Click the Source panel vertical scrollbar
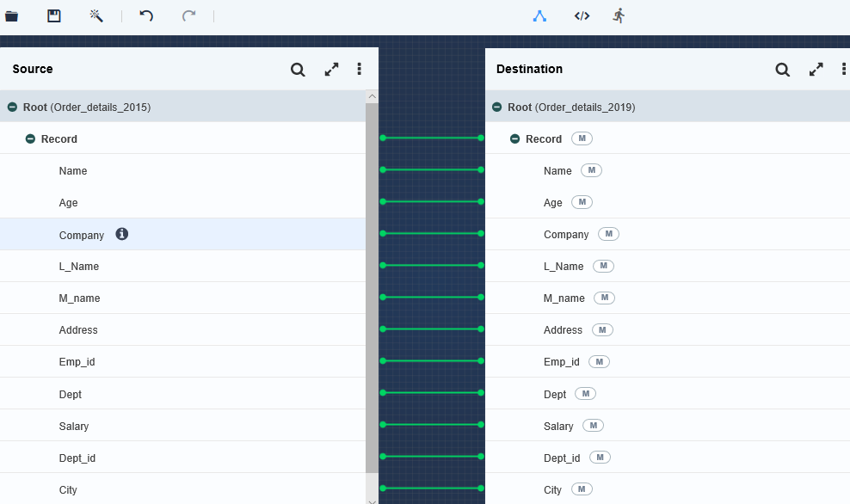This screenshot has height=504, width=850. (372, 284)
